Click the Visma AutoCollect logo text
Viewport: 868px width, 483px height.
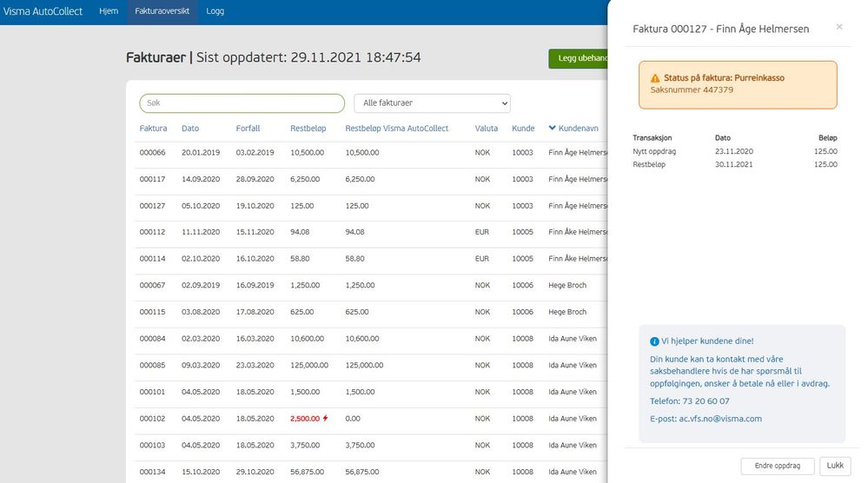point(43,11)
